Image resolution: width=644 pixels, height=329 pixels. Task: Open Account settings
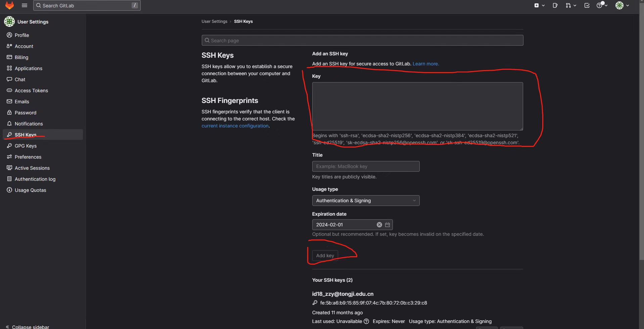(43, 46)
